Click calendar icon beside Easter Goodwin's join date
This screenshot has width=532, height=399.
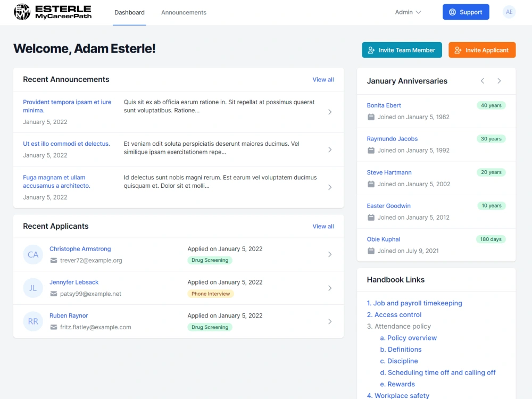[371, 218]
